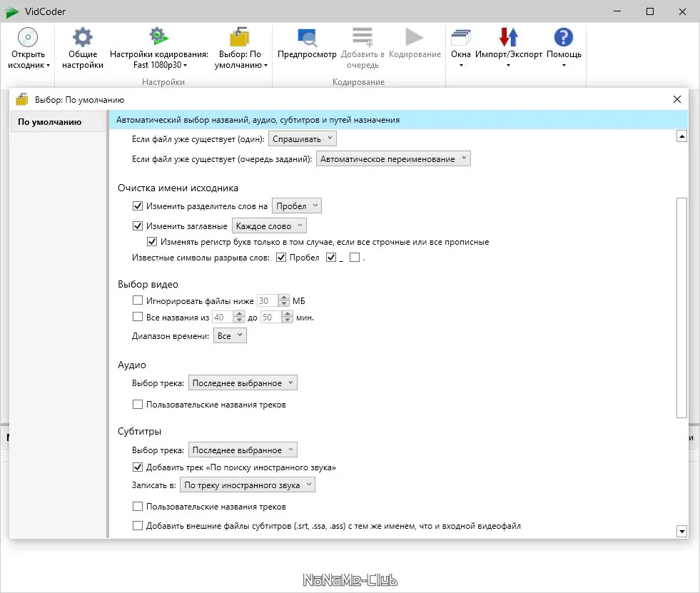Click the Encode play arrow icon

point(415,37)
